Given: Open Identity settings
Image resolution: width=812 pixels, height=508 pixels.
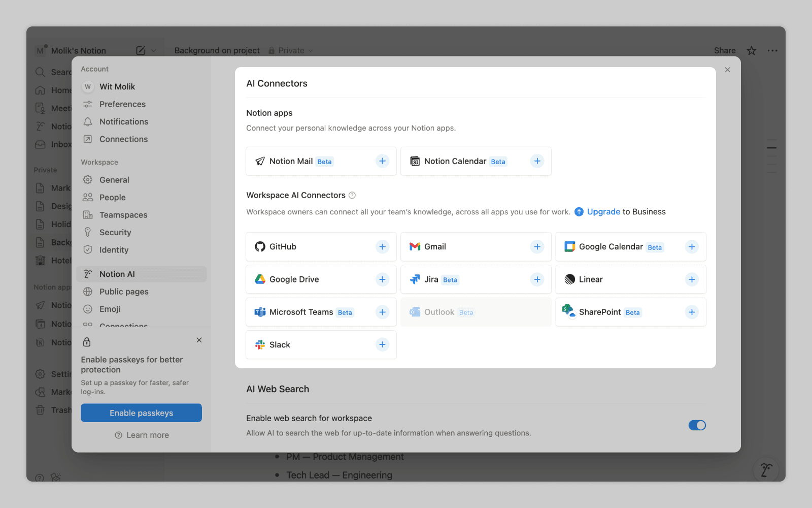Looking at the screenshot, I should pos(141,250).
